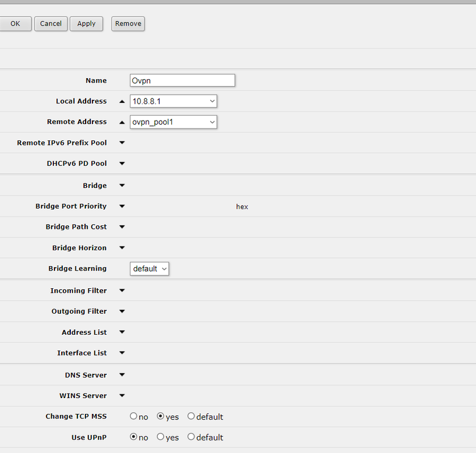
Task: Expand the Interface List option
Action: click(122, 353)
